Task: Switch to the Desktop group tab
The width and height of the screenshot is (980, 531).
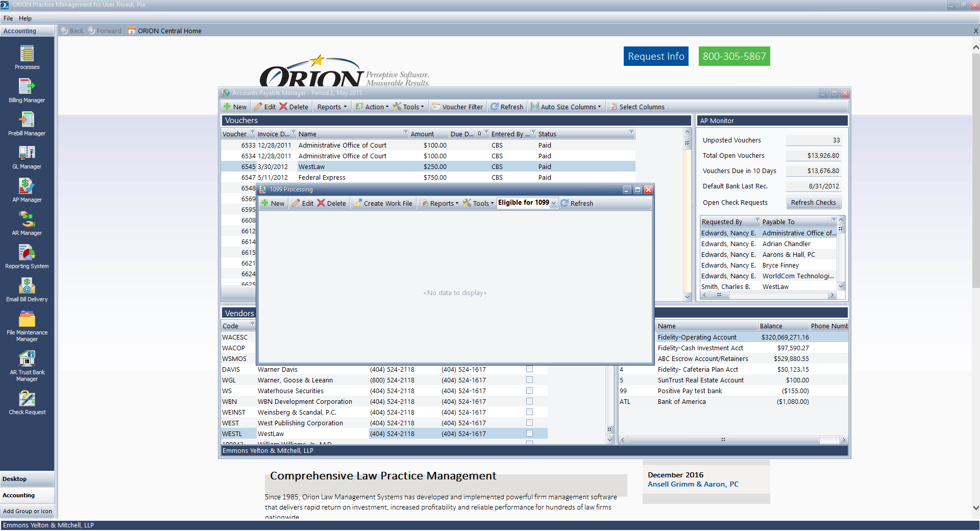Action: tap(27, 479)
